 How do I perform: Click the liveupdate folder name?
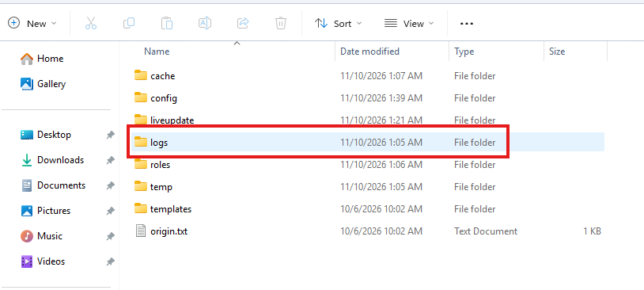(x=172, y=120)
